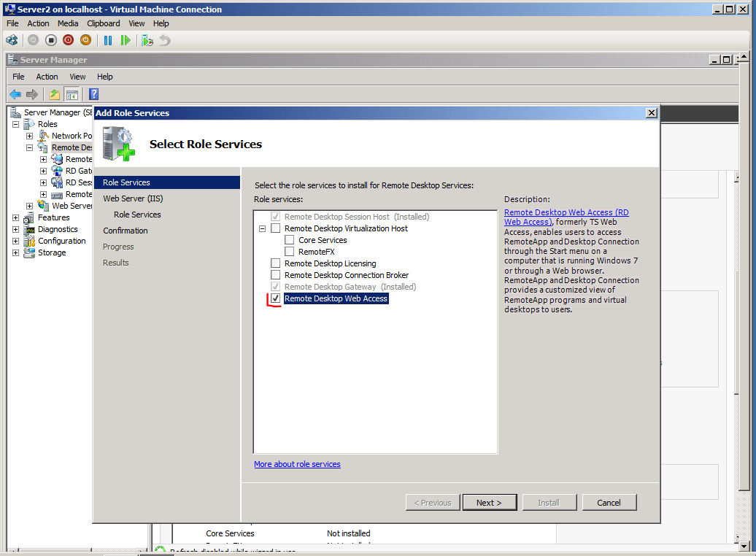756x556 pixels.
Task: Check Core Services checkbox
Action: coord(289,239)
